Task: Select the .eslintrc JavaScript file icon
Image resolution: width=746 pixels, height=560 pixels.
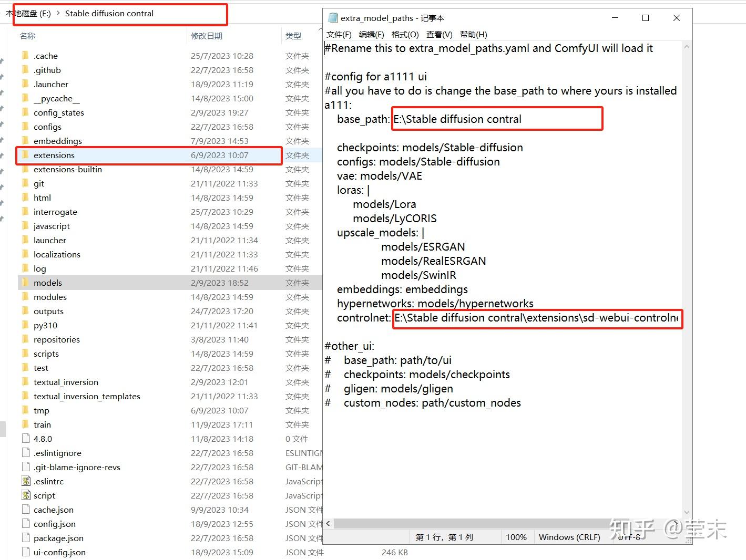Action: [26, 481]
